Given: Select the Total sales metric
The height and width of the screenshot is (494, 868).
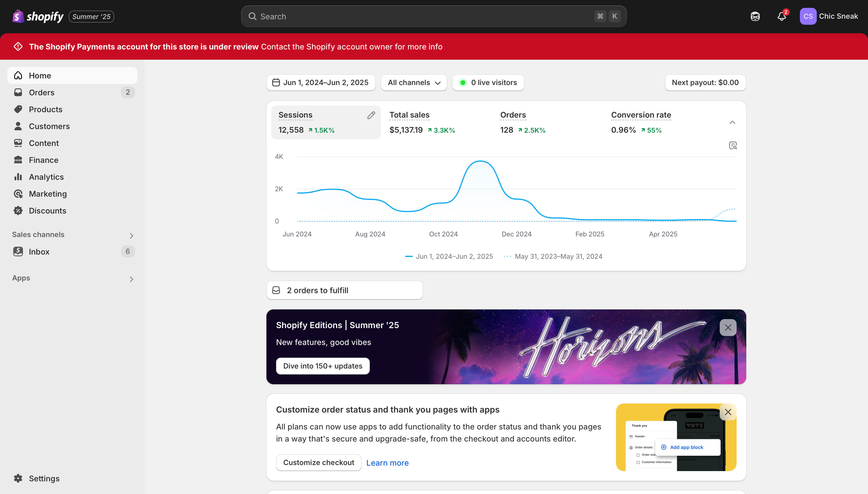Looking at the screenshot, I should coord(437,122).
